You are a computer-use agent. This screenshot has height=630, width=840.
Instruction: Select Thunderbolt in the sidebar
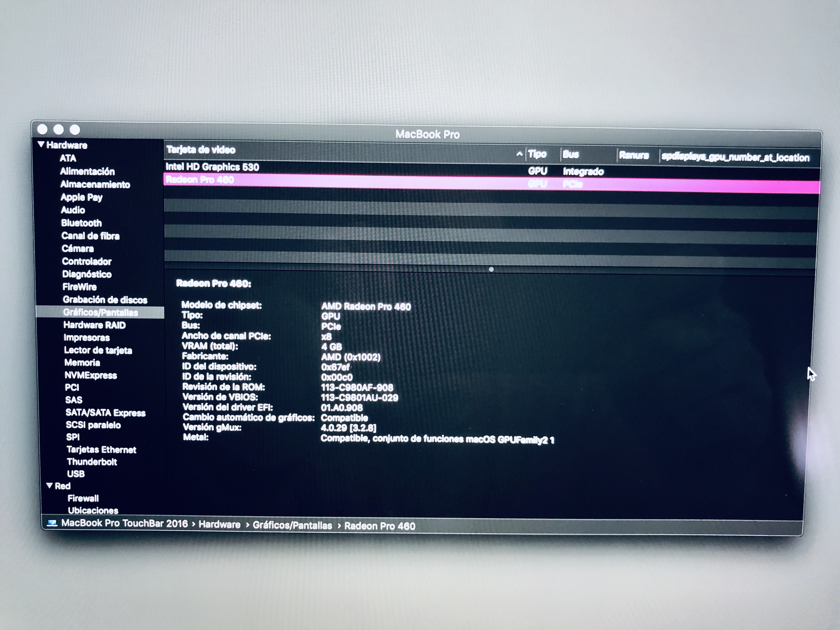click(x=92, y=462)
